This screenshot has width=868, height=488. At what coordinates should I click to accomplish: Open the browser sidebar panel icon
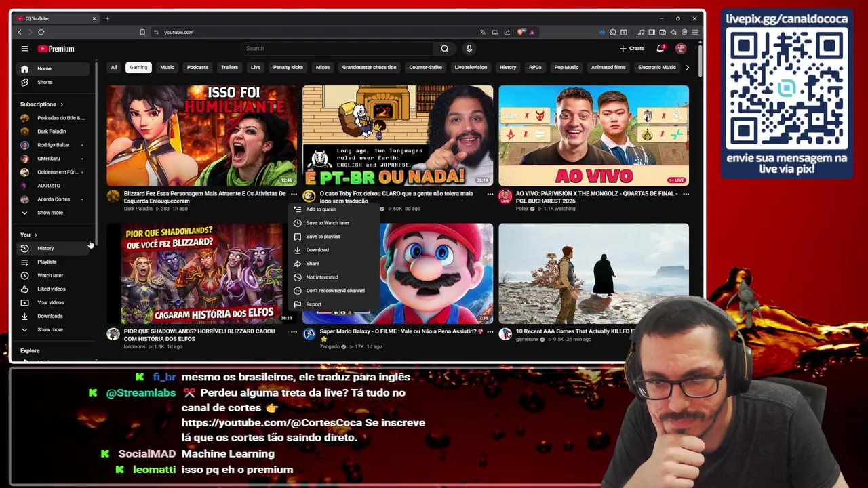click(x=652, y=32)
